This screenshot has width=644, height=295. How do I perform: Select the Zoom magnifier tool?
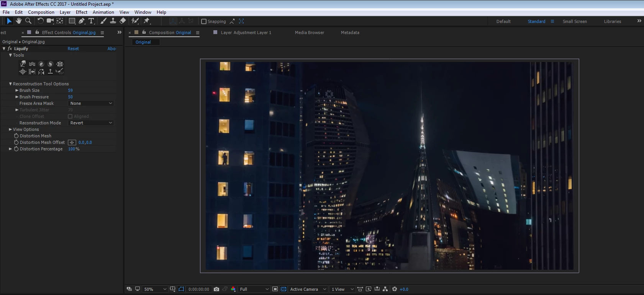[28, 21]
